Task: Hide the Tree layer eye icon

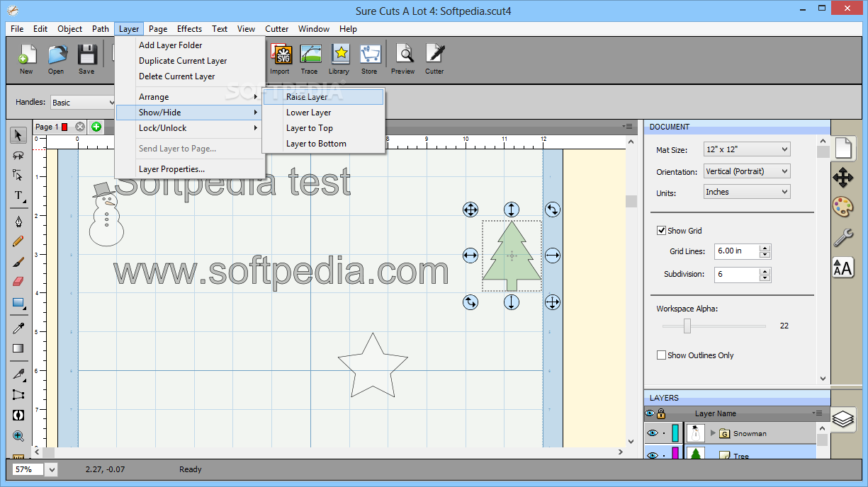Action: coord(653,454)
